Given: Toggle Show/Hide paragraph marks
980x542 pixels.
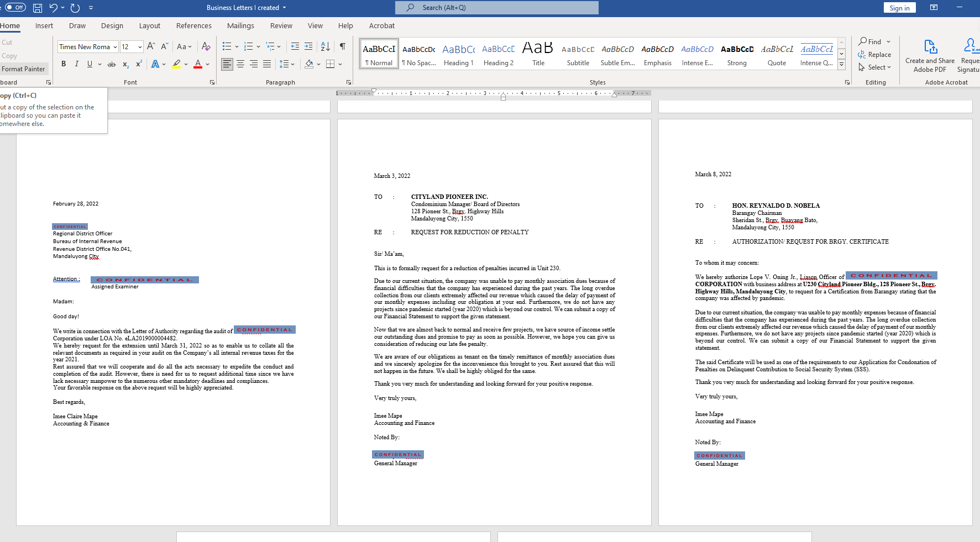Looking at the screenshot, I should (343, 46).
